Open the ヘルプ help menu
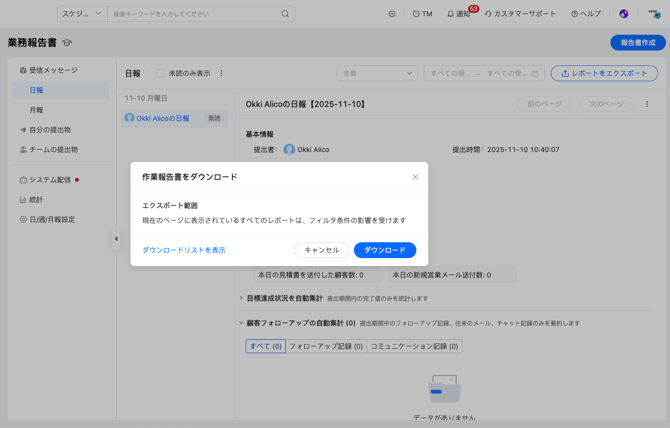Image resolution: width=670 pixels, height=428 pixels. coord(586,14)
